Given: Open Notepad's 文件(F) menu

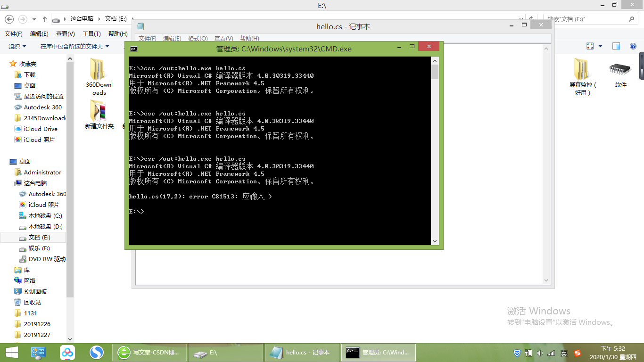Looking at the screenshot, I should point(148,38).
